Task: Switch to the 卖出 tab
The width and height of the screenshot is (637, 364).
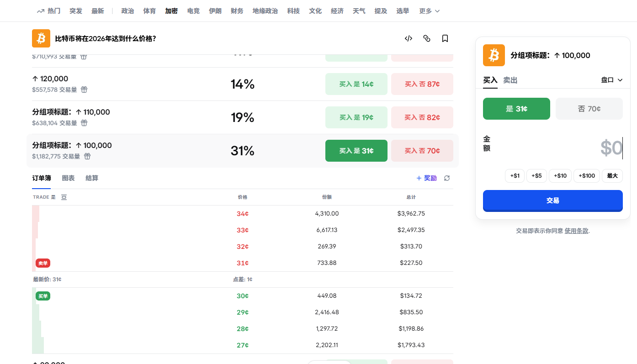Action: tap(510, 80)
